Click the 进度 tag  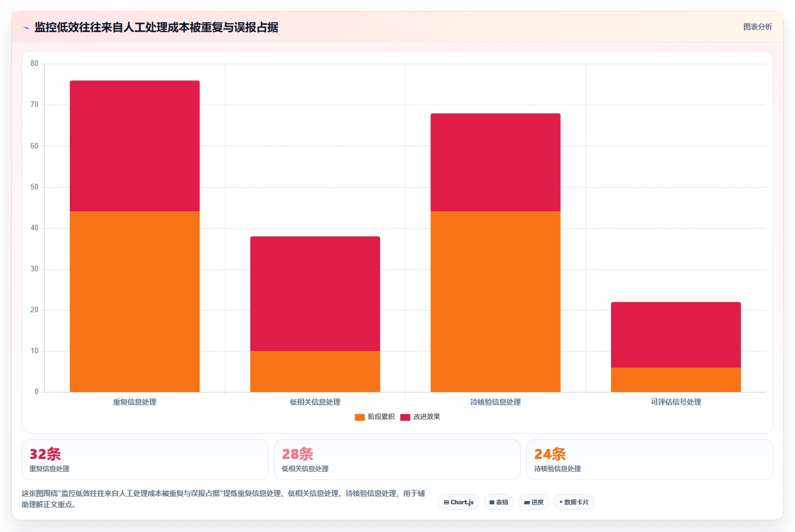click(x=534, y=502)
